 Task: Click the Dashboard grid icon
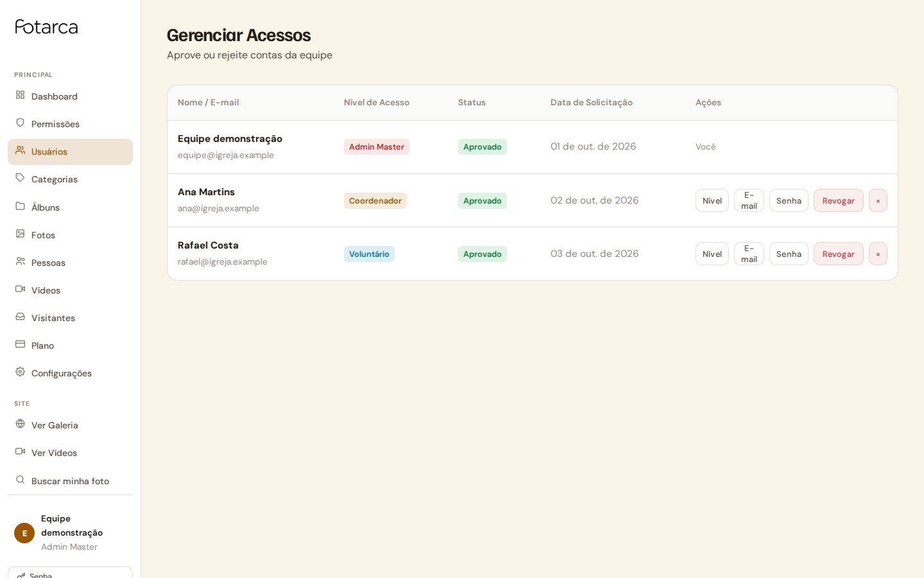20,95
